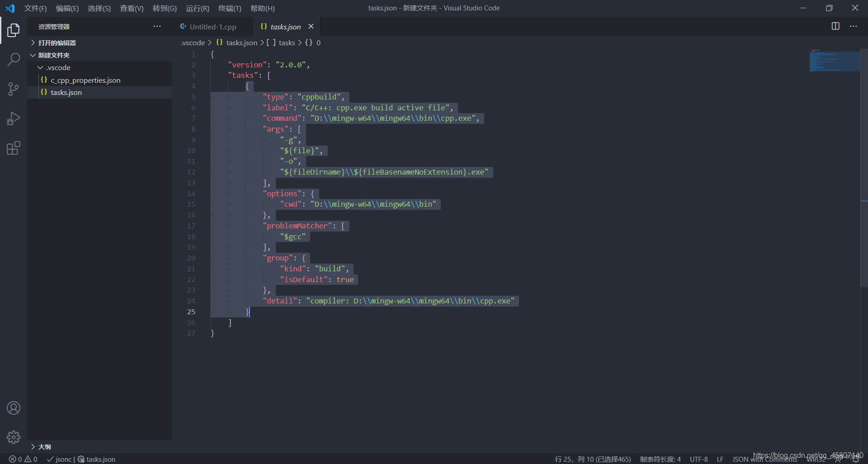This screenshot has height=464, width=868.
Task: Click the editor vertical scrollbar
Action: click(864, 167)
